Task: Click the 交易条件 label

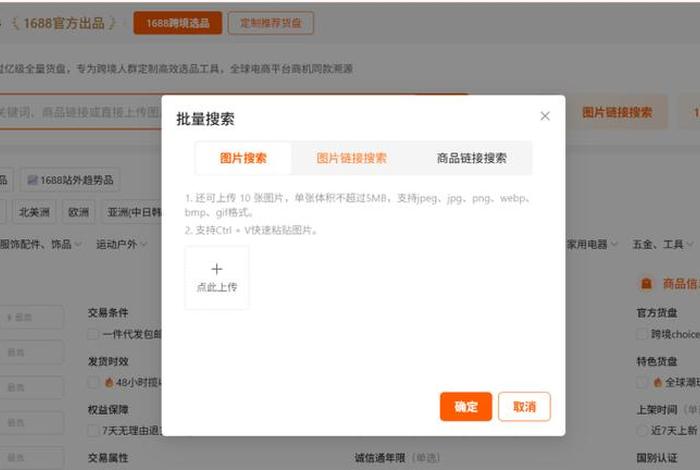Action: pyautogui.click(x=108, y=313)
